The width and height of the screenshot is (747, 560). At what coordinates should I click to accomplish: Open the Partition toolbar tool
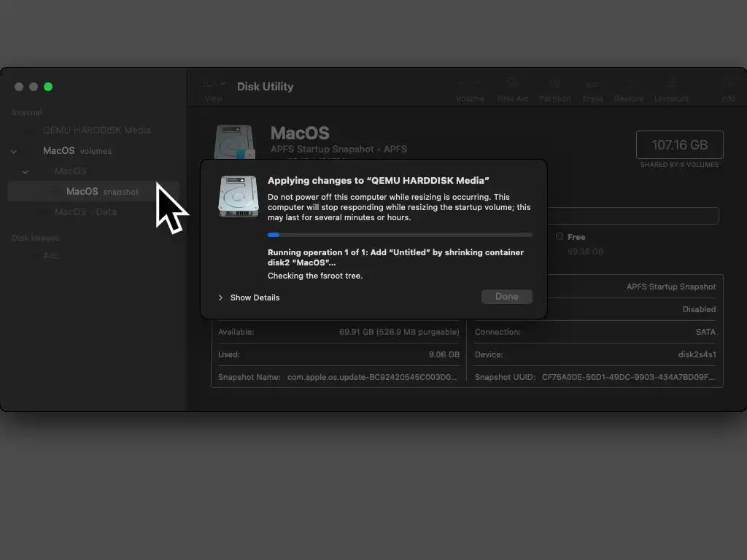coord(555,90)
